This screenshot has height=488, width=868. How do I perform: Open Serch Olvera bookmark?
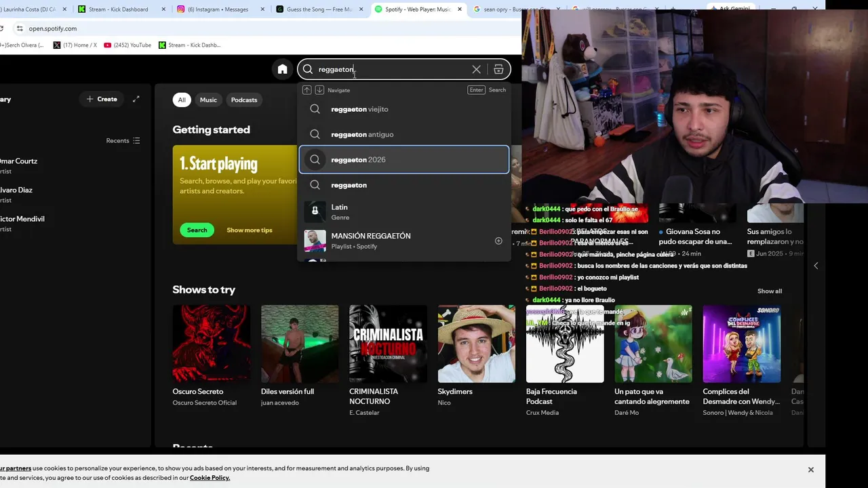[x=22, y=45]
